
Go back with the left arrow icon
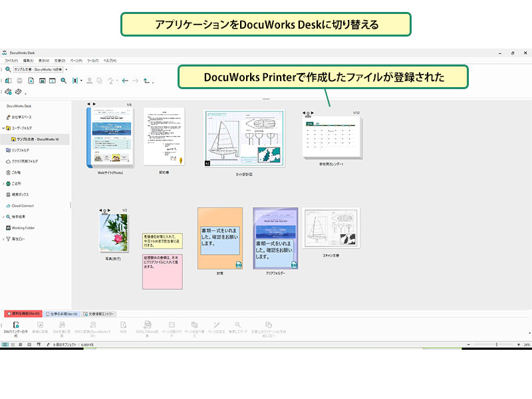pos(125,80)
